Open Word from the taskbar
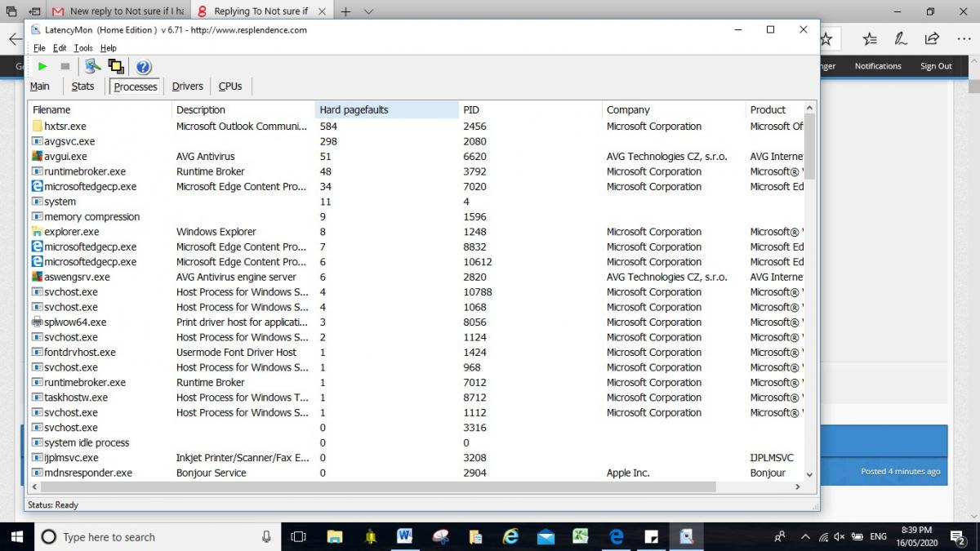Screen dimensions: 980x551 (405, 536)
